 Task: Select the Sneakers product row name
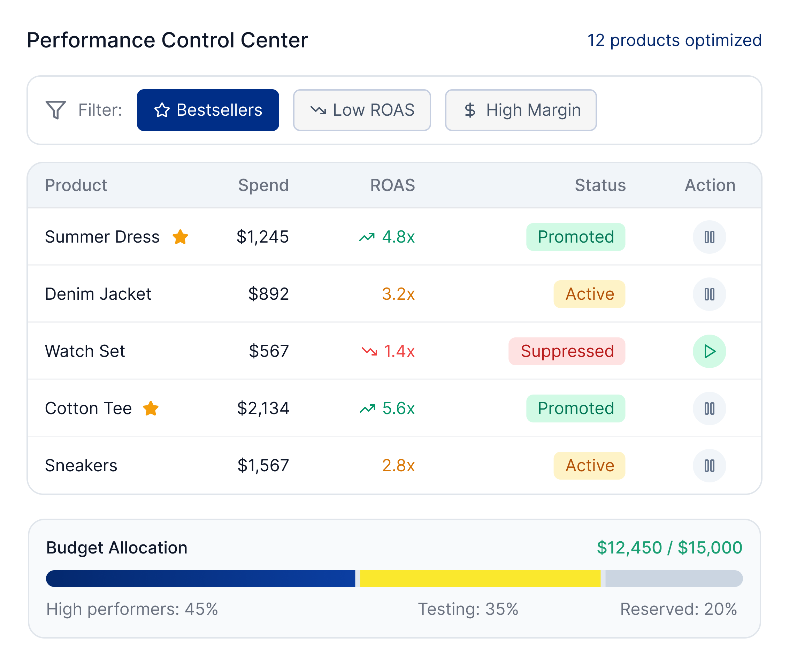[x=81, y=466]
